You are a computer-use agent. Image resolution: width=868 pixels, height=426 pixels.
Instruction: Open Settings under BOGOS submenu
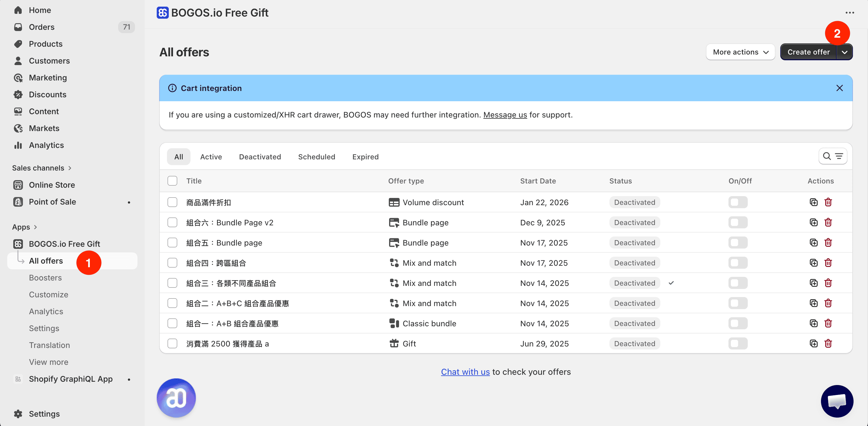click(x=44, y=328)
